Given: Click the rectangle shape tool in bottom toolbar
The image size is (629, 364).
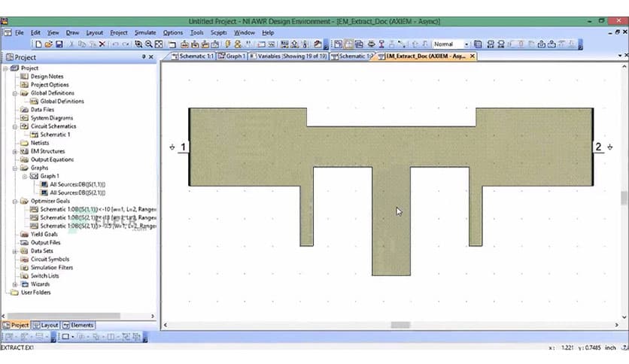Looking at the screenshot, I should pos(65,337).
